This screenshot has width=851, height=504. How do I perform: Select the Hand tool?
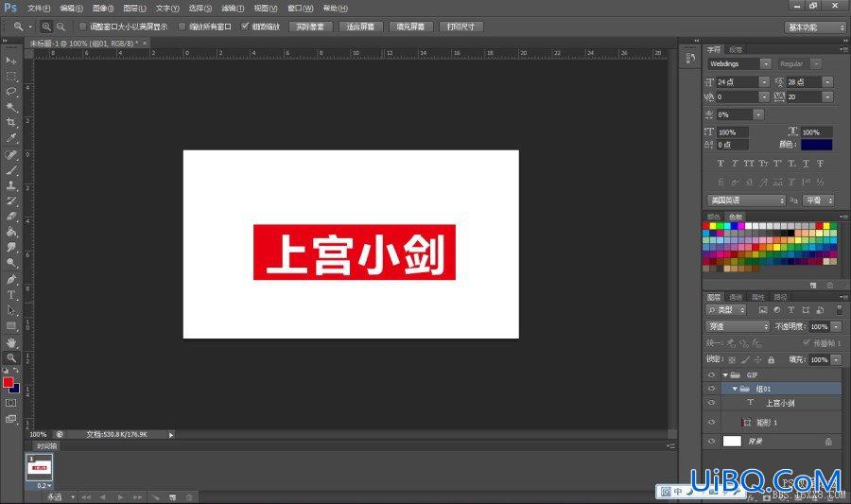[10, 343]
